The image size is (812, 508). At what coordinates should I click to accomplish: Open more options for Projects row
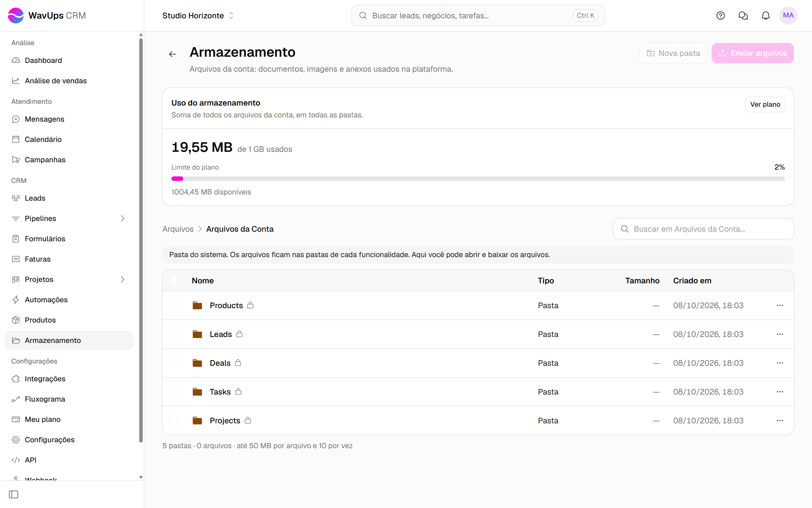[x=780, y=421]
